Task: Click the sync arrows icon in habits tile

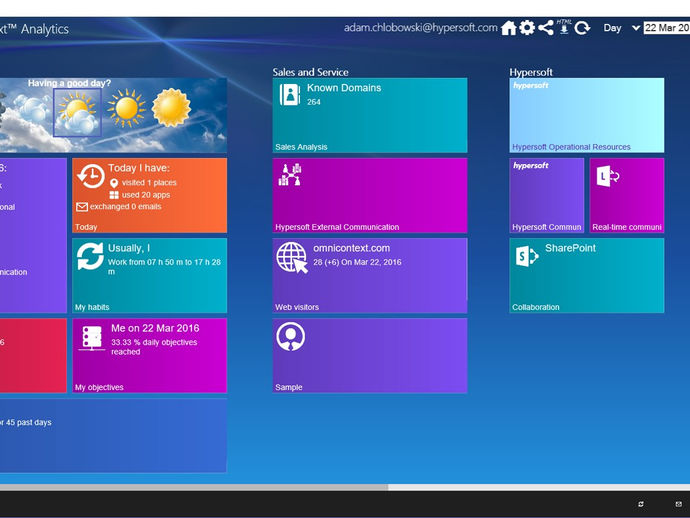Action: tap(90, 256)
